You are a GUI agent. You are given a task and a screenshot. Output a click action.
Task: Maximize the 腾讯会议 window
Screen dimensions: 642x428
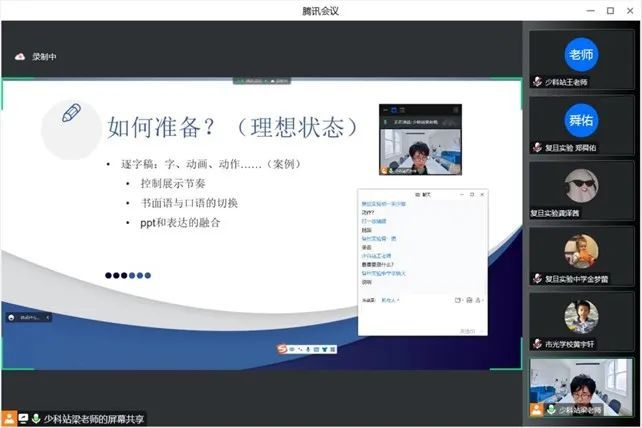point(610,11)
